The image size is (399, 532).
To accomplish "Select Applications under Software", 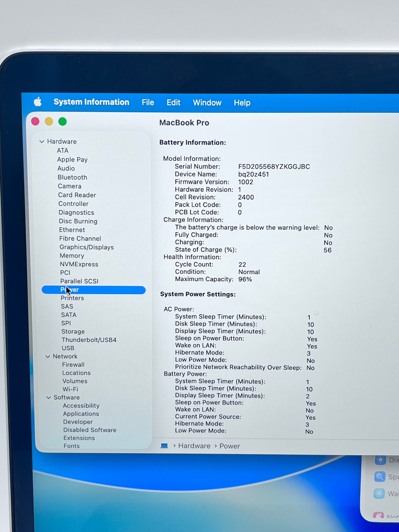I will [81, 414].
